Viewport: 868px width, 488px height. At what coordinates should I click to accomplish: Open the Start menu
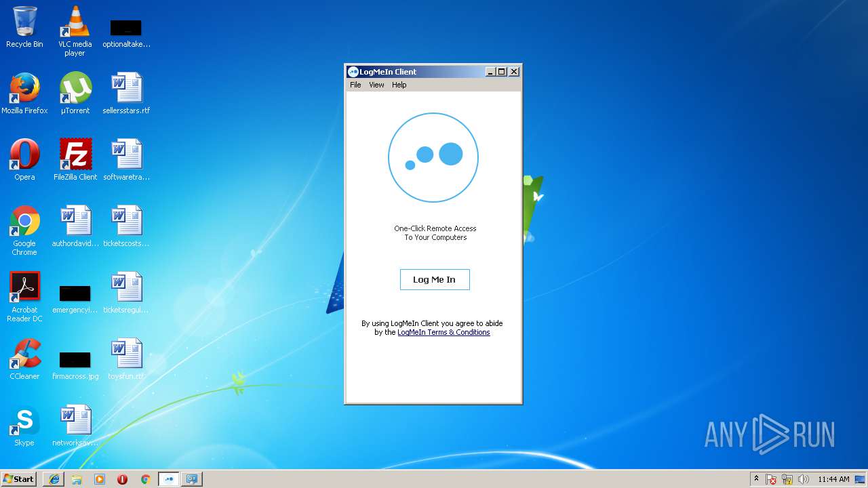pyautogui.click(x=18, y=479)
